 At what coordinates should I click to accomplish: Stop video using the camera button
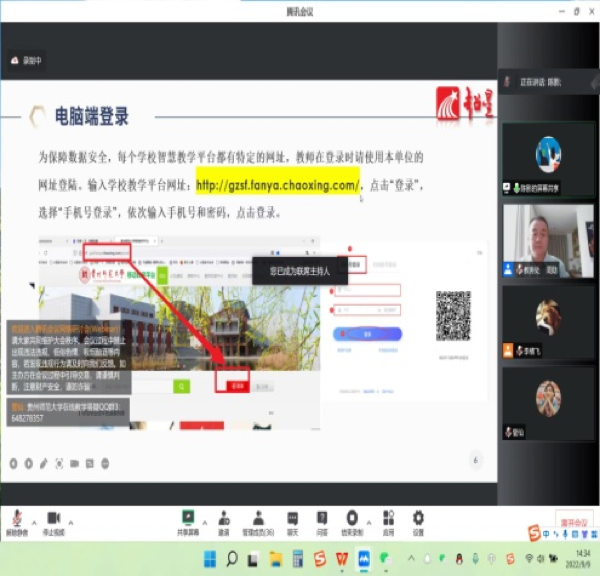click(54, 519)
